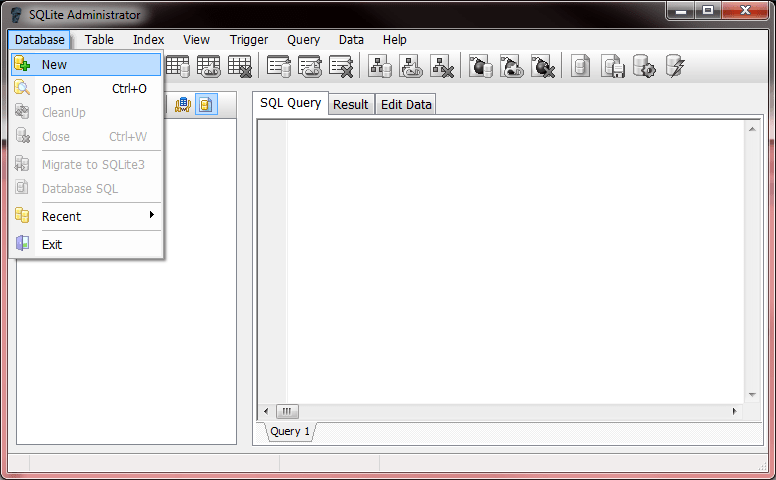Click the SQLite Administrator title bar icon
The height and width of the screenshot is (480, 776).
coord(17,15)
